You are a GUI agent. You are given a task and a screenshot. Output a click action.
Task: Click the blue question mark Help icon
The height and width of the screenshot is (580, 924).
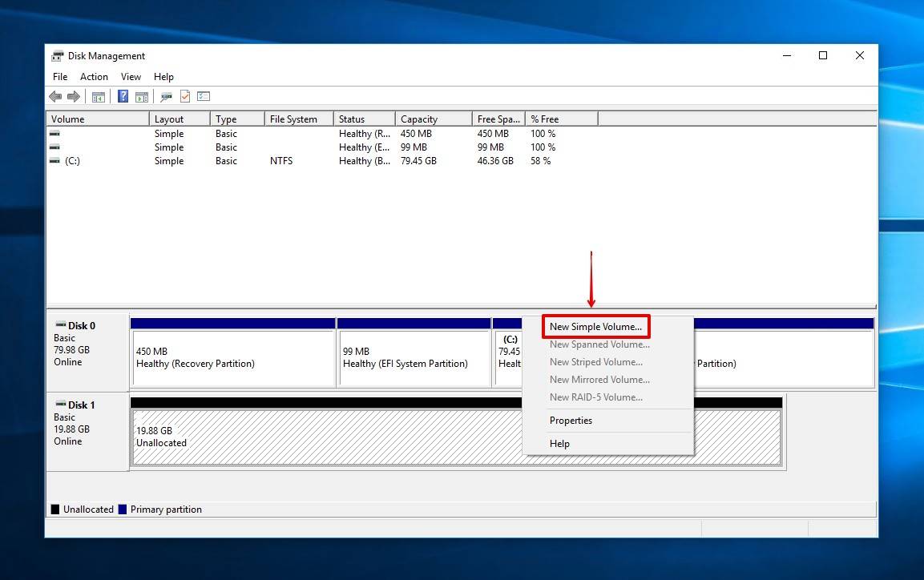click(x=123, y=97)
